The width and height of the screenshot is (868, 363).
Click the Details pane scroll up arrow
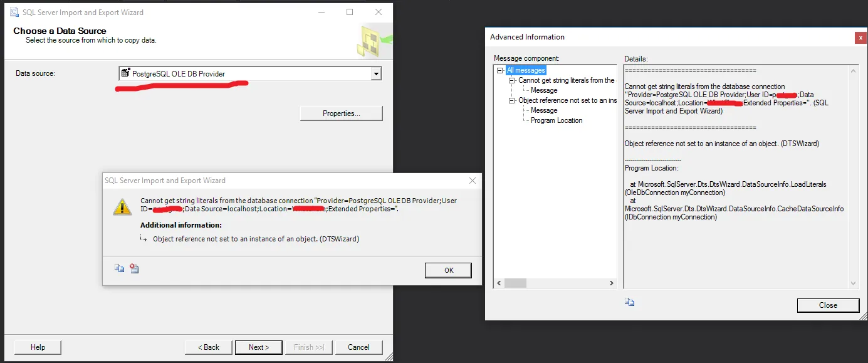pos(853,71)
